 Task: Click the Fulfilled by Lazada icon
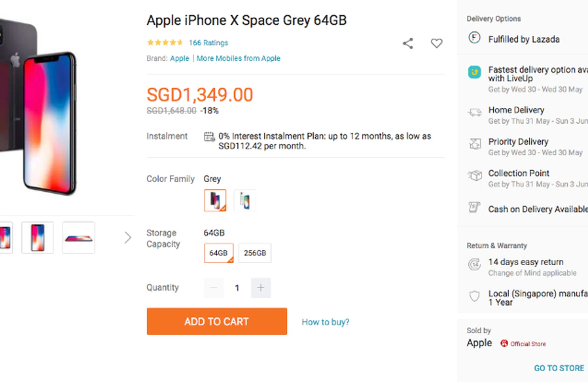coord(474,38)
